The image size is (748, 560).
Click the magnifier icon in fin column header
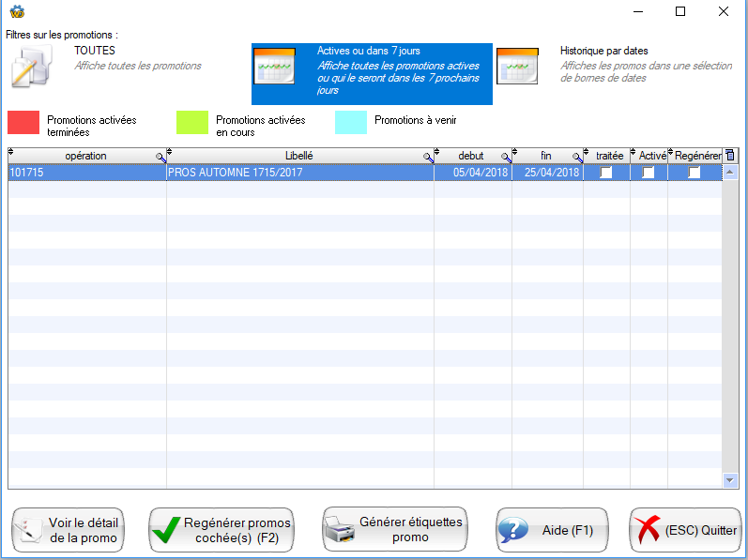click(577, 158)
